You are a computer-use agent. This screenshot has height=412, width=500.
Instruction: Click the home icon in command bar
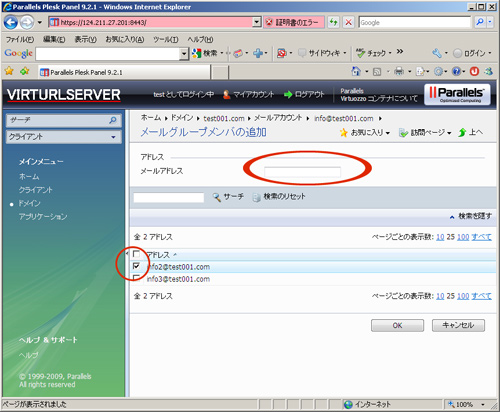(x=356, y=71)
